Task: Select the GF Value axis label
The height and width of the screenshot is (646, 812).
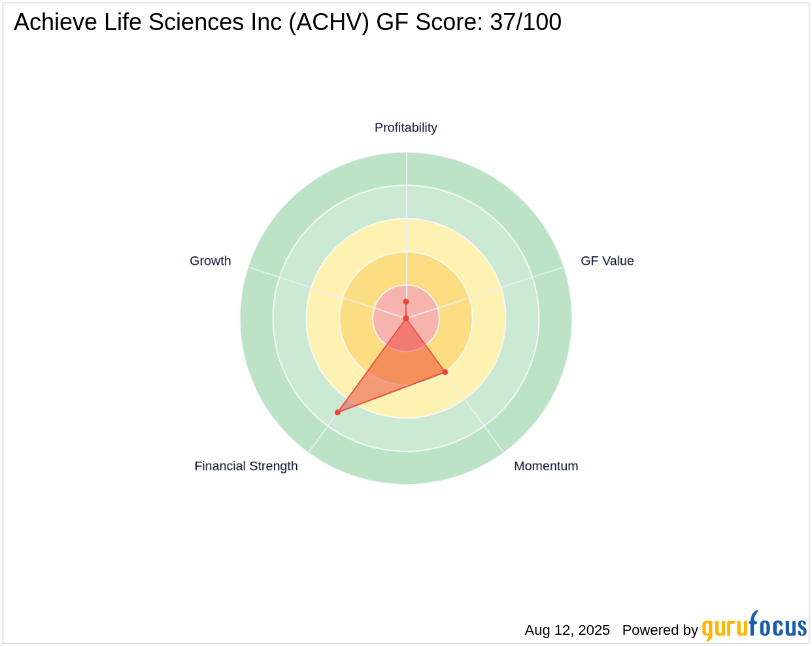Action: [x=607, y=261]
